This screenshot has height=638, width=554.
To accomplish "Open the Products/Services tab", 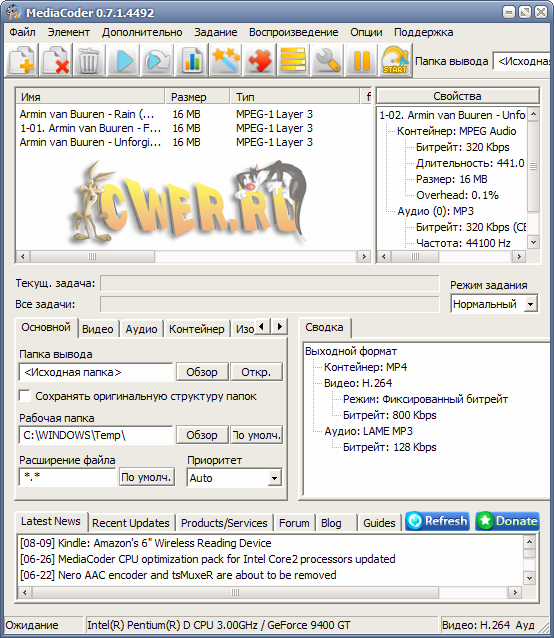I will point(224,523).
